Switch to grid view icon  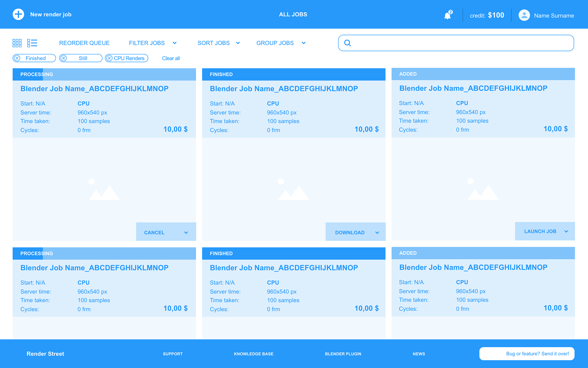coord(17,43)
